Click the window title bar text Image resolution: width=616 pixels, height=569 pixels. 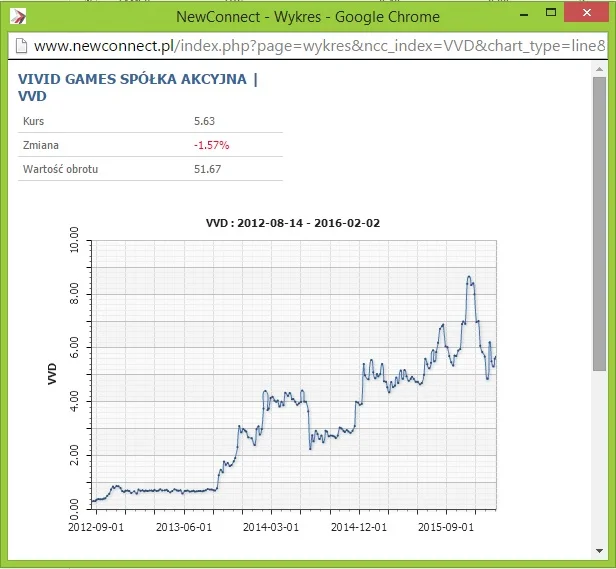(308, 17)
